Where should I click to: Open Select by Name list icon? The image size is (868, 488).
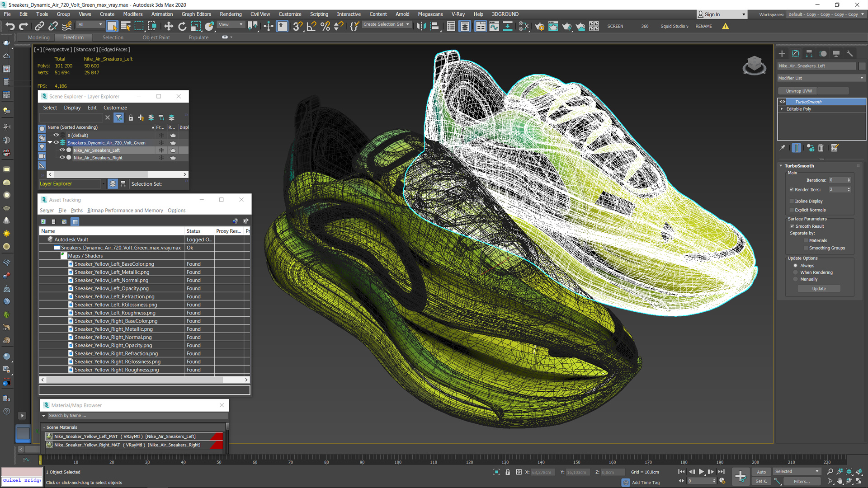126,26
